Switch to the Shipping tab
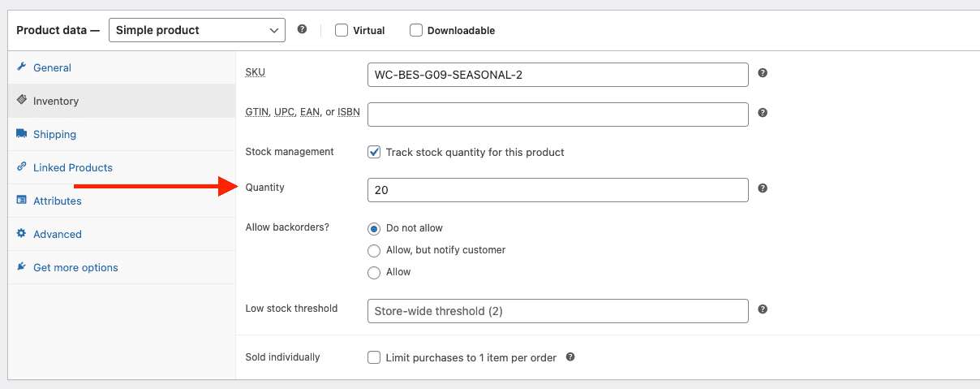This screenshot has width=980, height=389. [x=122, y=134]
